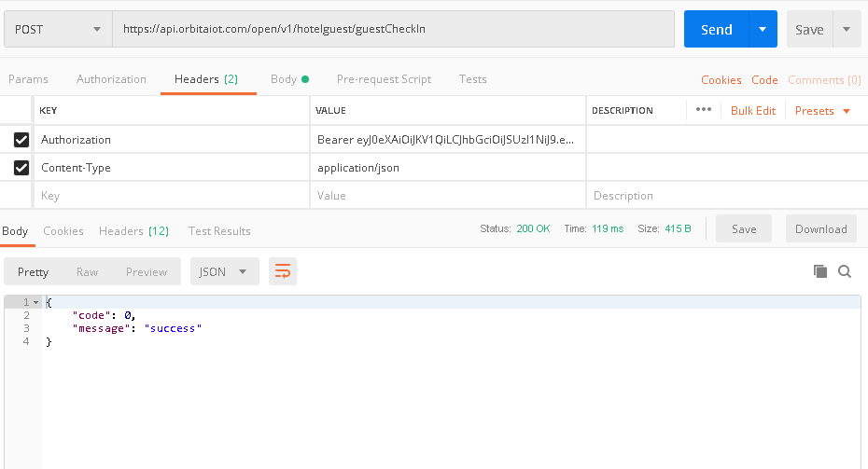Screen dimensions: 868x469
Task: Switch to the request Body tab
Action: tap(288, 79)
